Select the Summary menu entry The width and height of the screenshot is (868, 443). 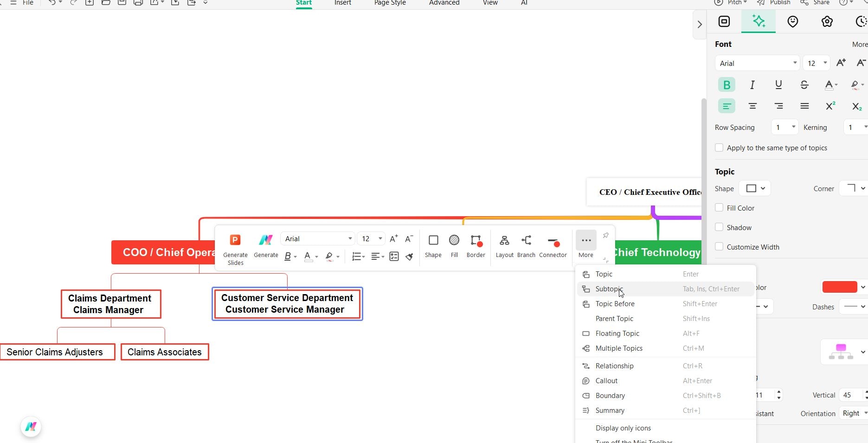coord(665,411)
